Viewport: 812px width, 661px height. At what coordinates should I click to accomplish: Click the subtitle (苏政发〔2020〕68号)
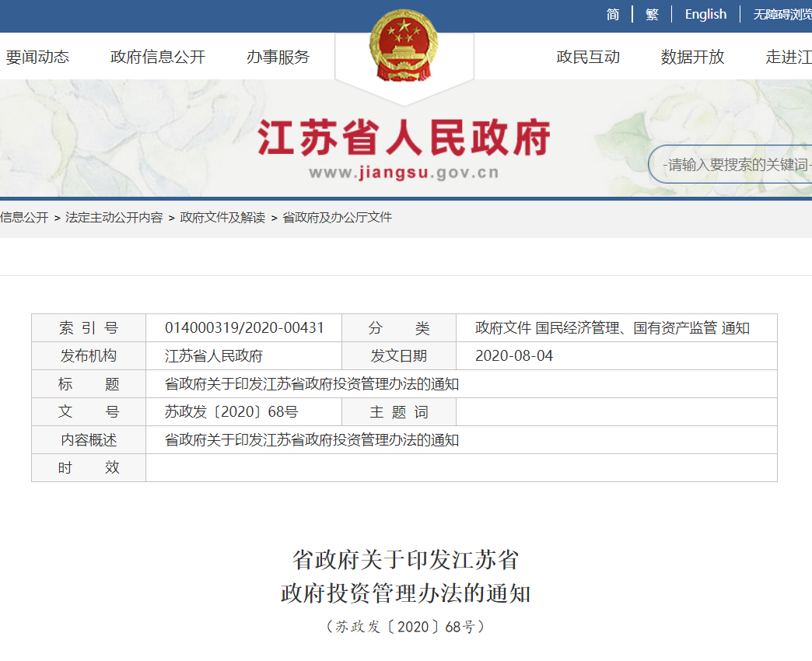pos(405,627)
